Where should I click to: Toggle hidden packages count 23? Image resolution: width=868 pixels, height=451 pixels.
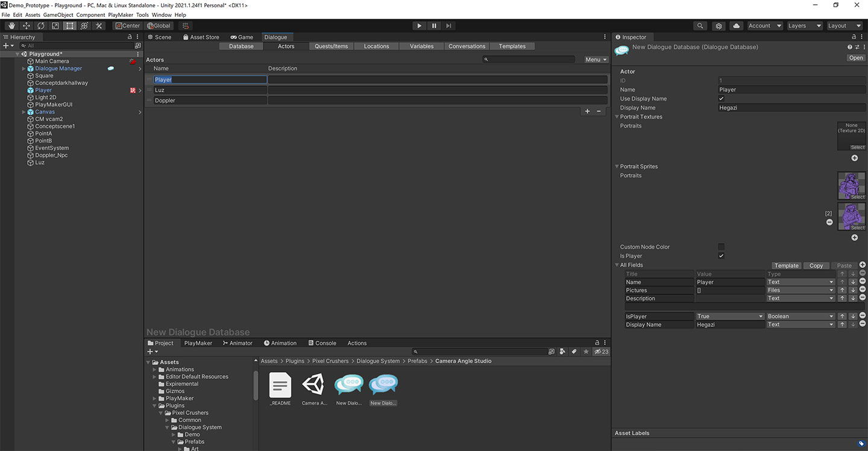click(601, 352)
